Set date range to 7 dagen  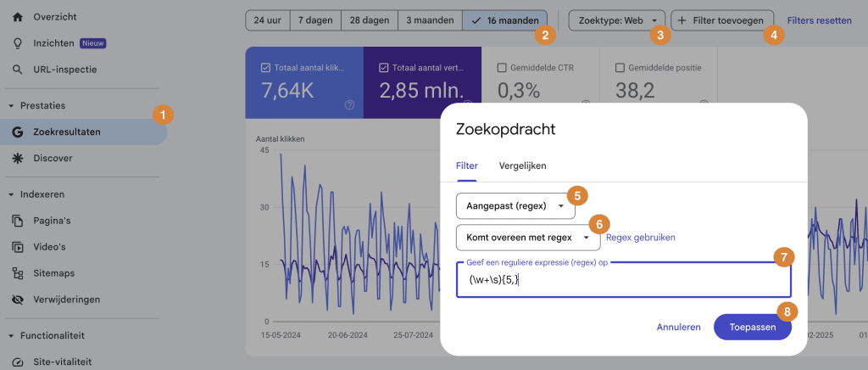[315, 21]
